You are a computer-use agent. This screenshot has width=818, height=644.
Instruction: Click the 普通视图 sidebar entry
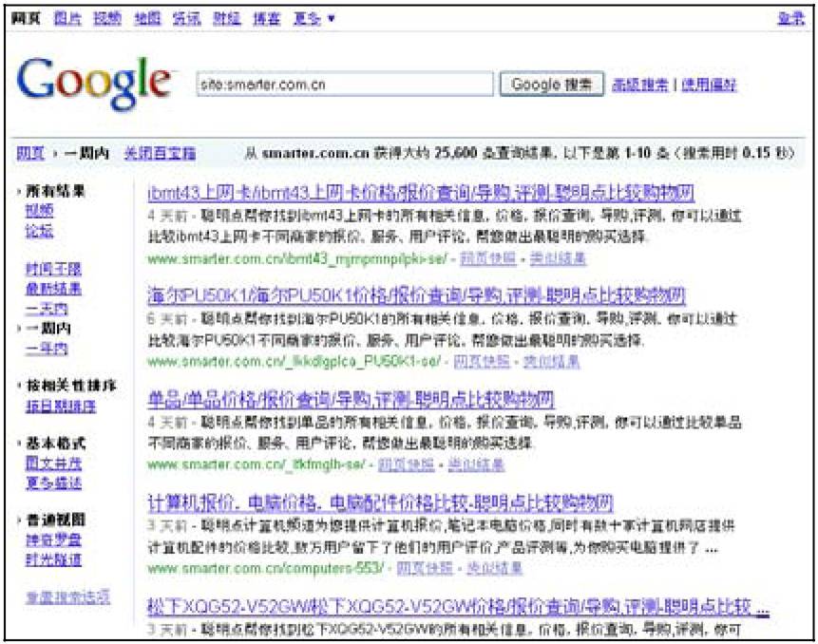(55, 520)
